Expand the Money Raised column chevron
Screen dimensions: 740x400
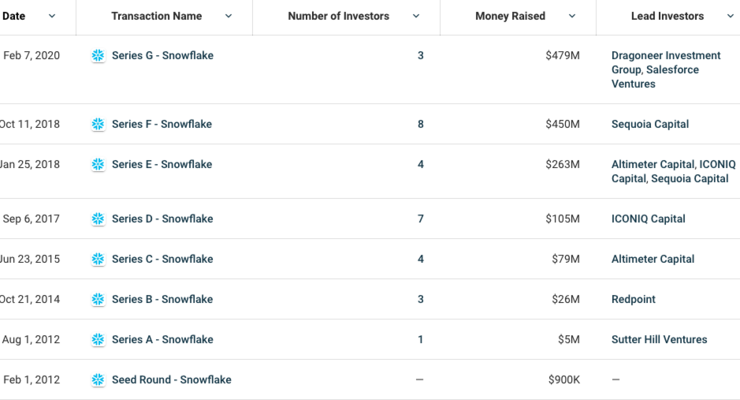pos(572,16)
